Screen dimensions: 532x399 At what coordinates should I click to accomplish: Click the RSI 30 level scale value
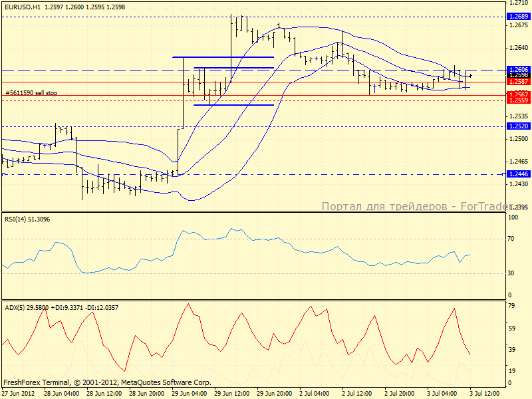(x=511, y=273)
